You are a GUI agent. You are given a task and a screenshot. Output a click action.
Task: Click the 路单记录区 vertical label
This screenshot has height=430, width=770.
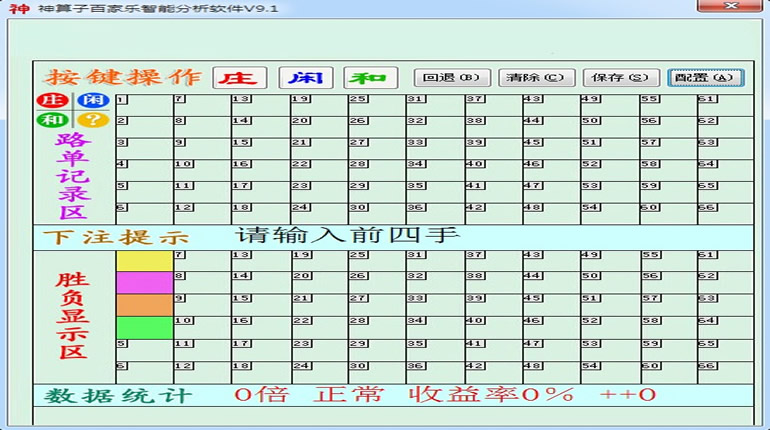click(73, 176)
